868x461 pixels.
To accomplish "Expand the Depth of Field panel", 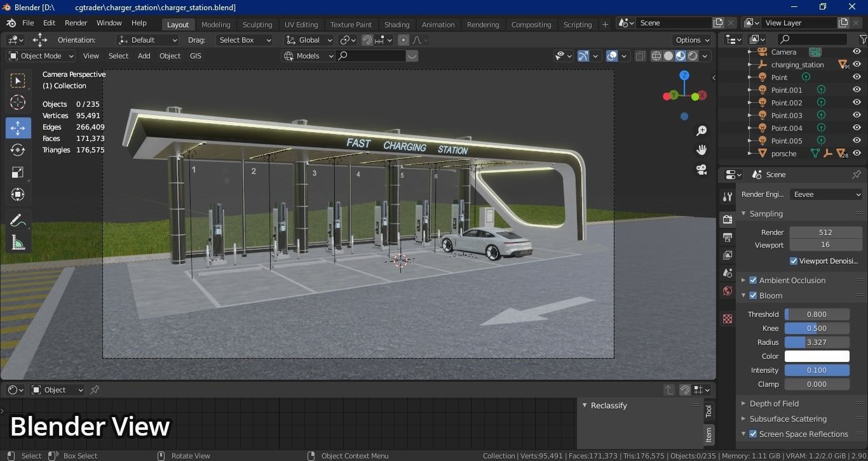I will tap(744, 403).
